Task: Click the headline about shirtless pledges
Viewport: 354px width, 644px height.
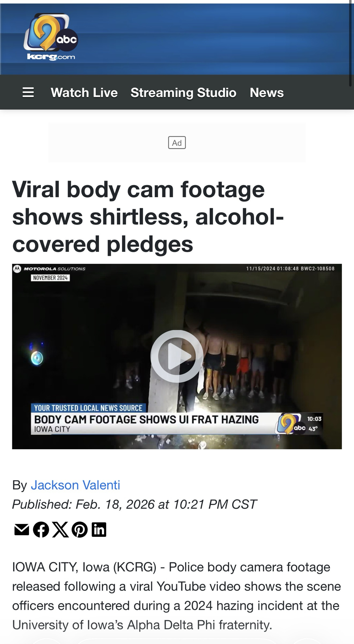Action: [148, 217]
